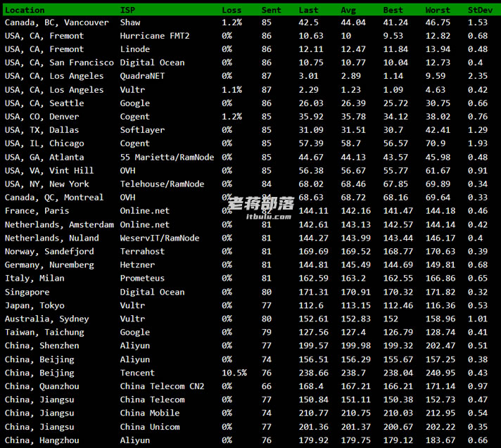Click the 112.6 last value for Tokyo
The width and height of the screenshot is (501, 448).
[x=311, y=306]
